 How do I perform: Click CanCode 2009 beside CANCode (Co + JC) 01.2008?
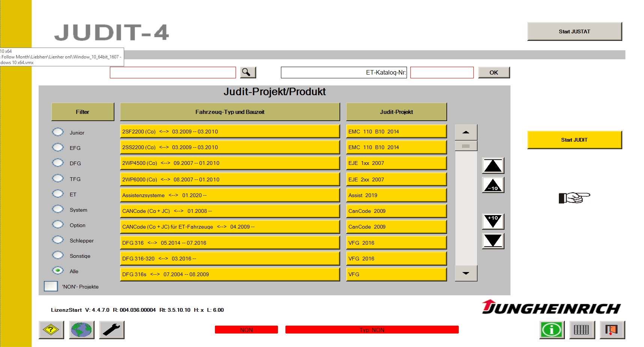(396, 211)
